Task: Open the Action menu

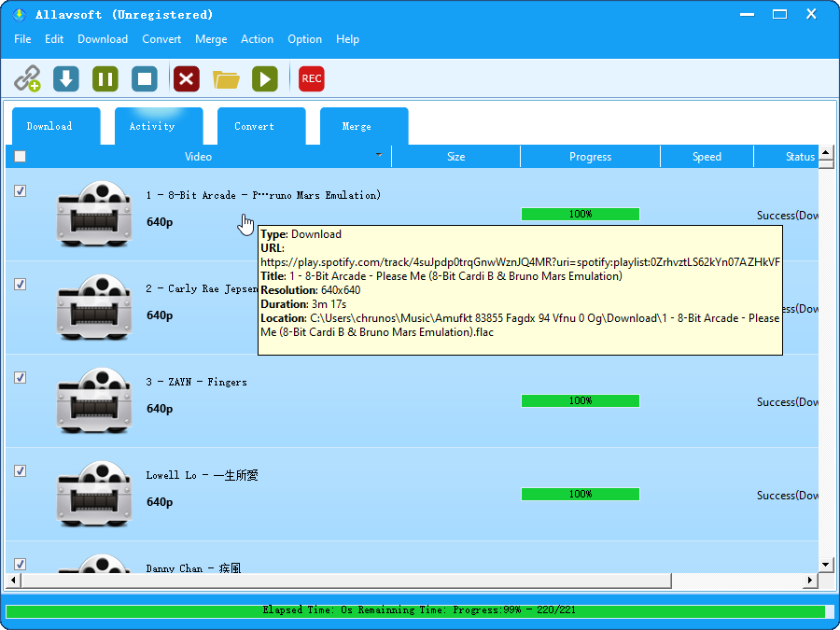Action: (257, 39)
